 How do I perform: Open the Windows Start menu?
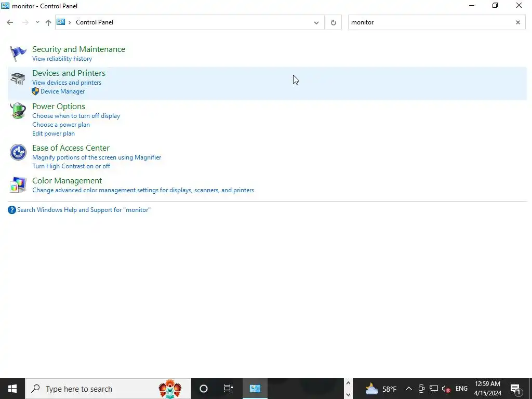pyautogui.click(x=12, y=389)
